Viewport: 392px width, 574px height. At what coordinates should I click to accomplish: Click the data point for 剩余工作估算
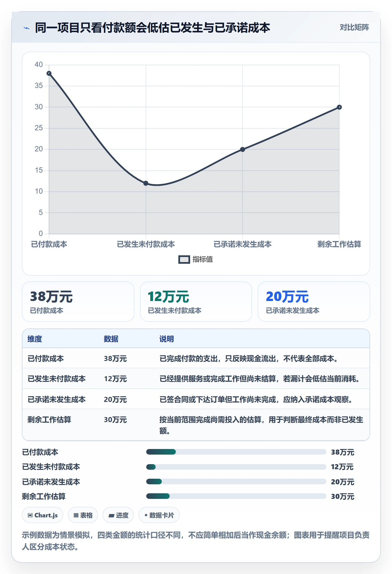[339, 107]
